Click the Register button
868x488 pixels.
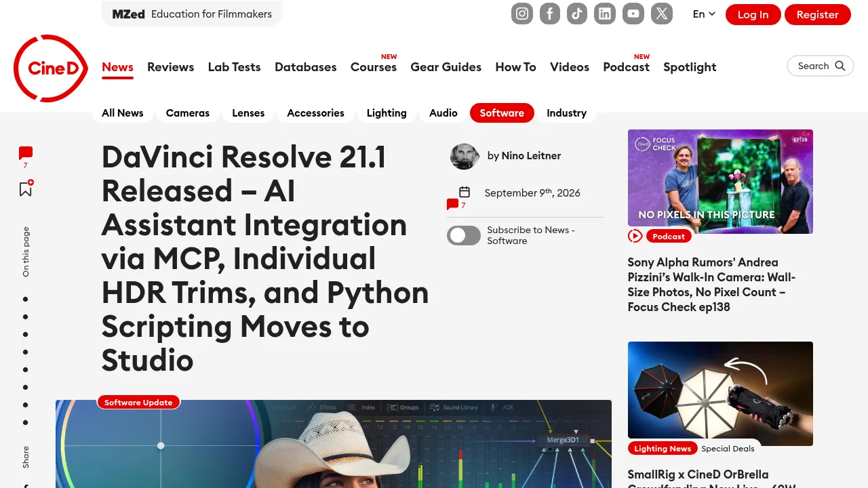coord(818,15)
